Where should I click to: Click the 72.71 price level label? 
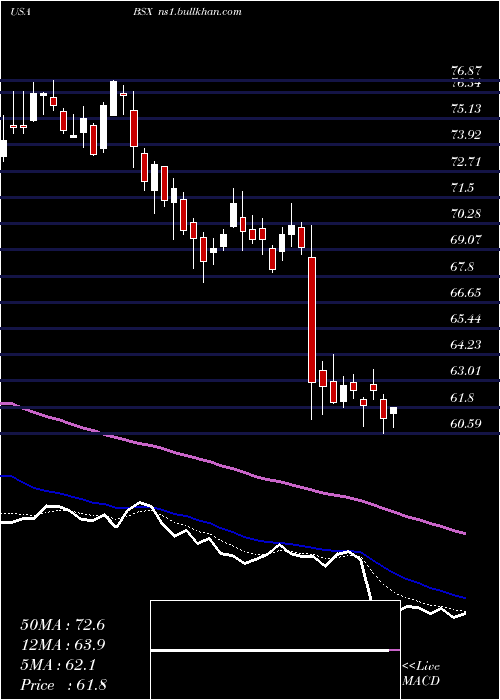pyautogui.click(x=466, y=161)
